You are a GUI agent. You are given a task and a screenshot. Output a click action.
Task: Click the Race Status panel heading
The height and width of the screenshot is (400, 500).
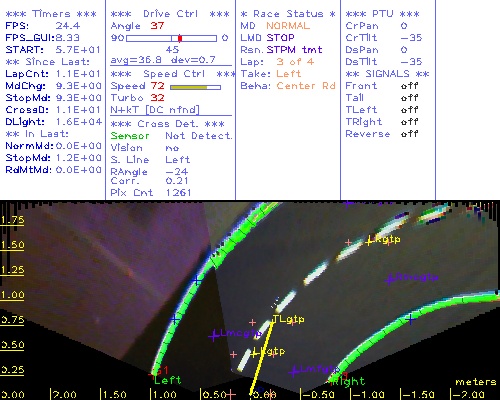point(288,14)
